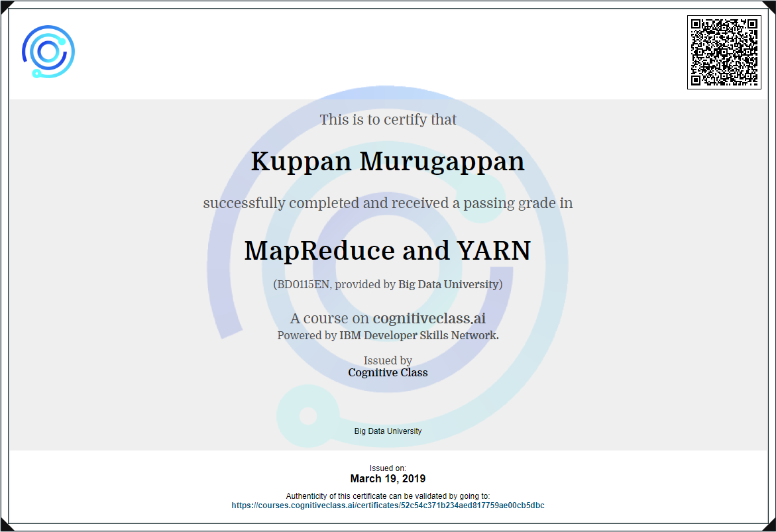Viewport: 776px width, 532px height.
Task: Click the 'Issued on:' label
Action: point(388,468)
